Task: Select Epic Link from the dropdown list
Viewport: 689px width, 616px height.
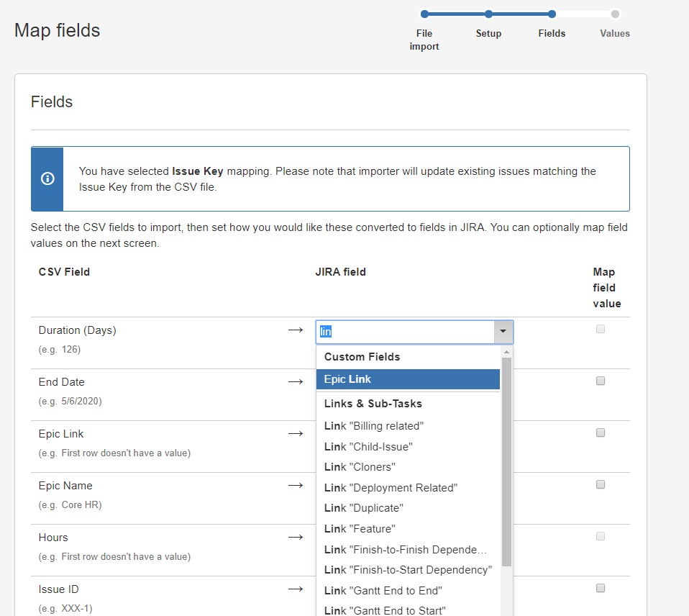Action: point(408,379)
